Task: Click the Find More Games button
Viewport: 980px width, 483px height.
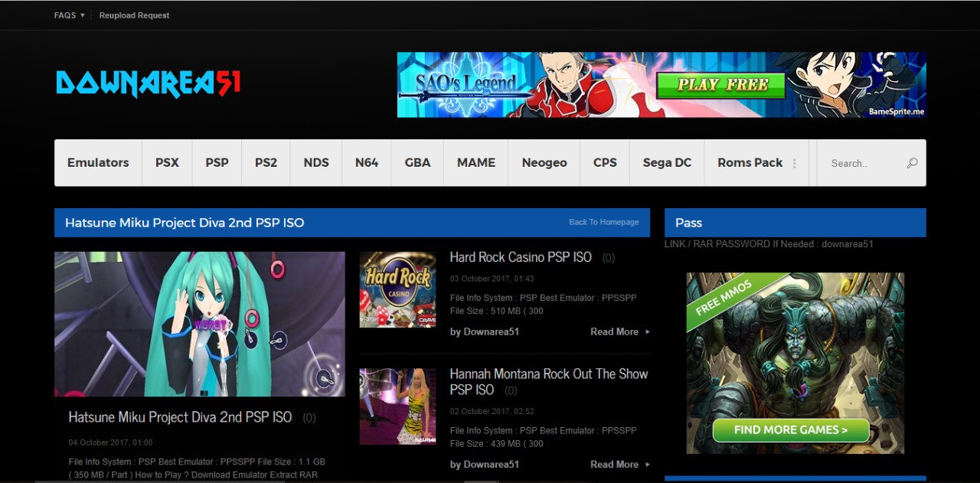Action: pyautogui.click(x=791, y=430)
